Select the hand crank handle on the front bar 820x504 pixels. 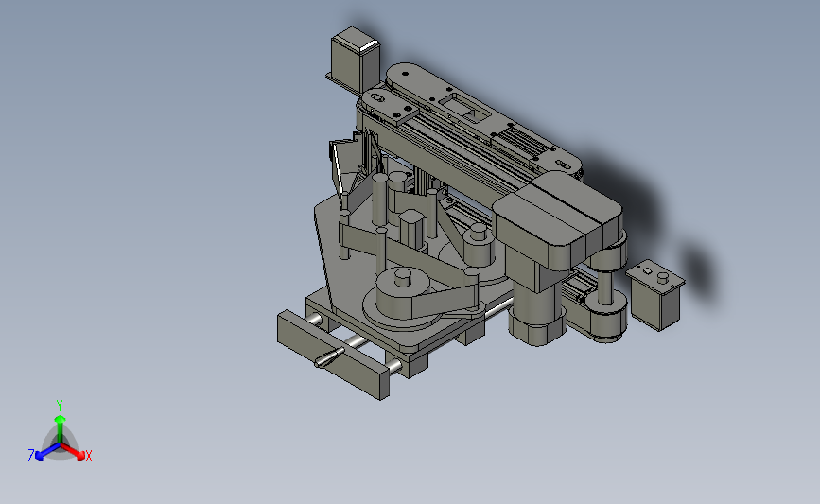[x=328, y=357]
